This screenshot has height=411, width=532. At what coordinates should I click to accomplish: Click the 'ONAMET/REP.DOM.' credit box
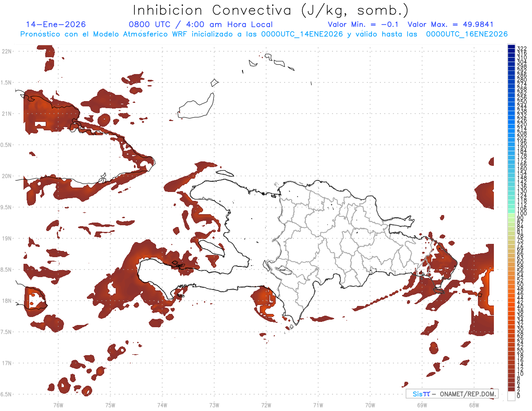coord(452,394)
